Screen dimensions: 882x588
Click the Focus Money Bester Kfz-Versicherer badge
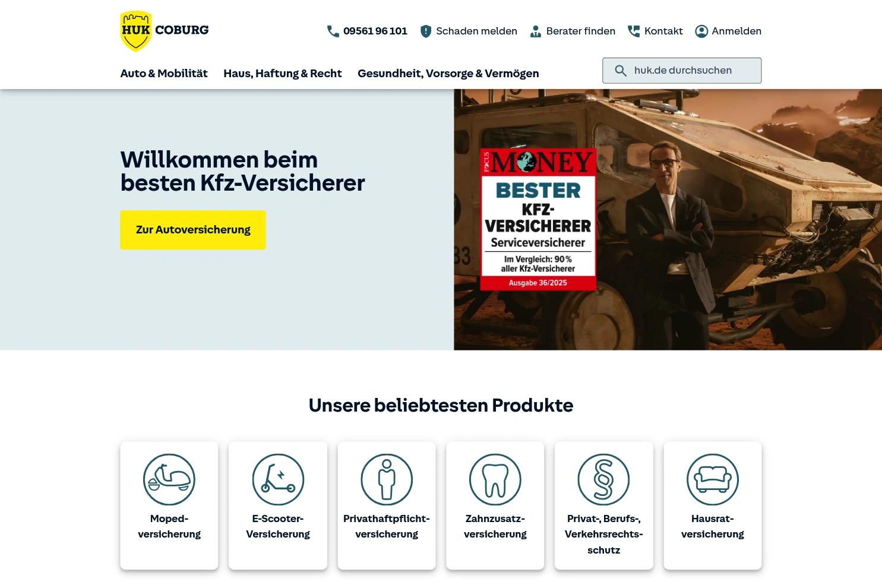(x=538, y=219)
